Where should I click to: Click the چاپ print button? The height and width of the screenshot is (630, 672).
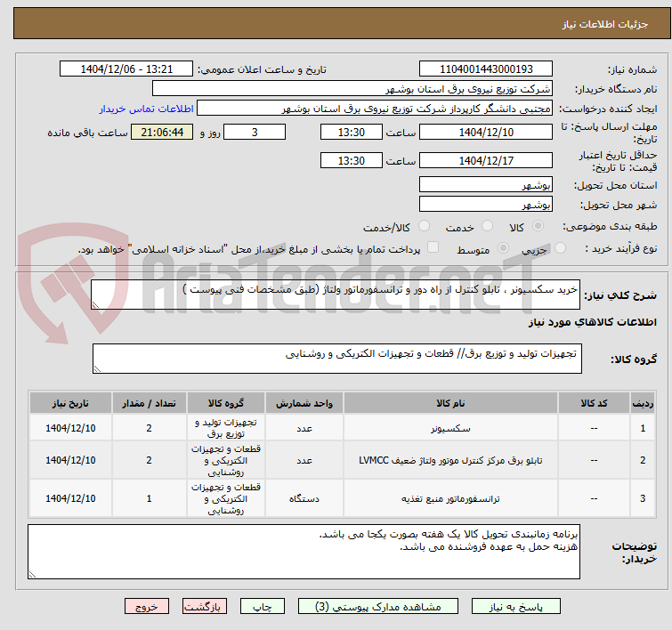click(x=263, y=607)
